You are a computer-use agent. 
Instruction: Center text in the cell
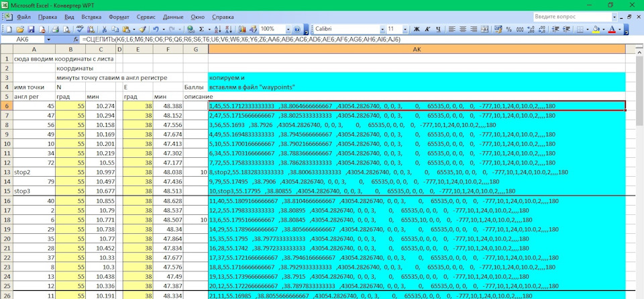[463, 30]
